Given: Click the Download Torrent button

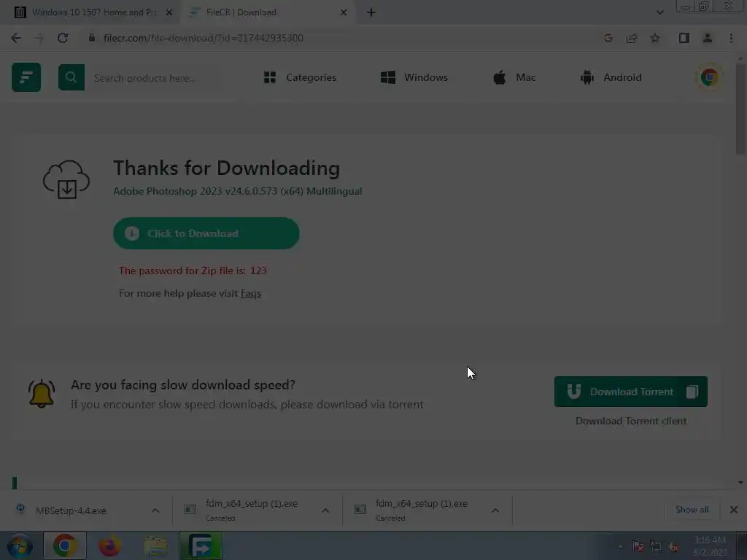Looking at the screenshot, I should (631, 392).
